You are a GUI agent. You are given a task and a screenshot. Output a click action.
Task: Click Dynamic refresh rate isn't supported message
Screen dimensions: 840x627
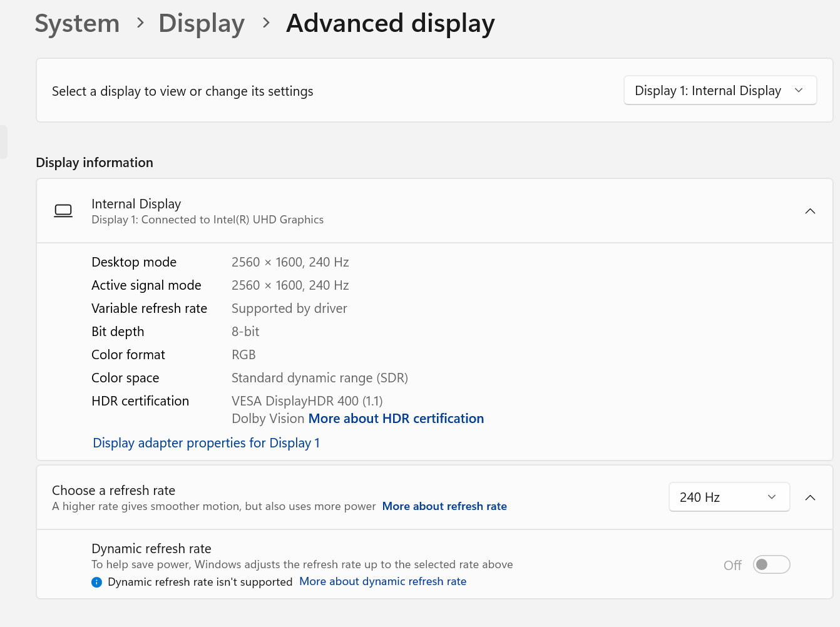(x=200, y=582)
